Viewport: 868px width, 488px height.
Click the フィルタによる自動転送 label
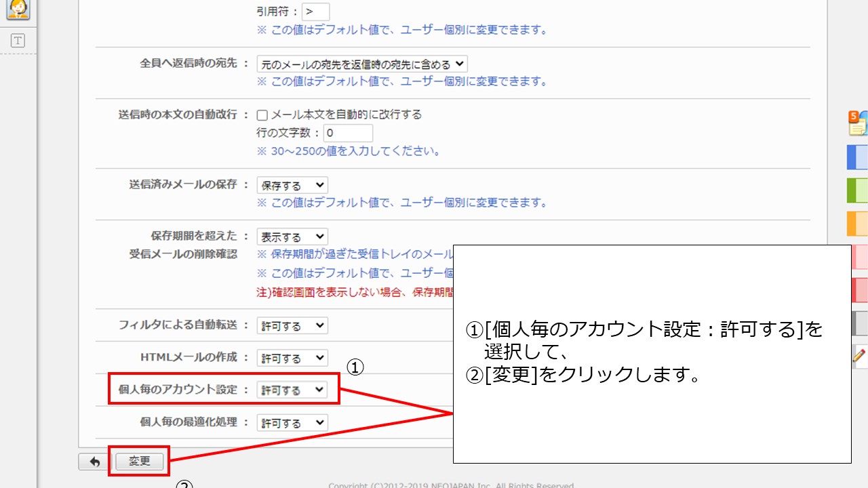coord(178,325)
